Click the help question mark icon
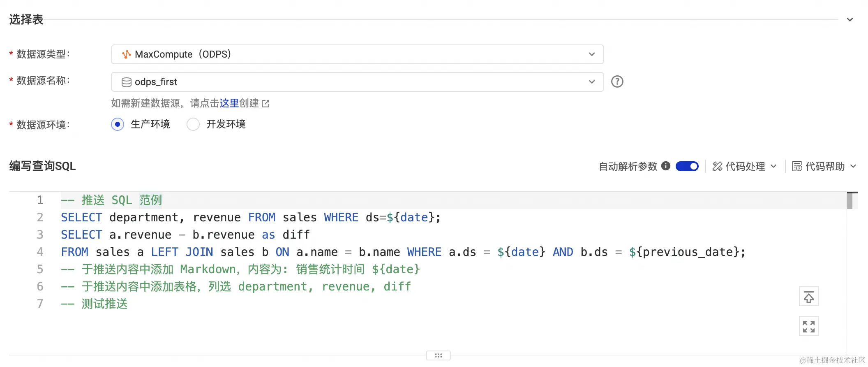The width and height of the screenshot is (868, 367). [x=617, y=81]
